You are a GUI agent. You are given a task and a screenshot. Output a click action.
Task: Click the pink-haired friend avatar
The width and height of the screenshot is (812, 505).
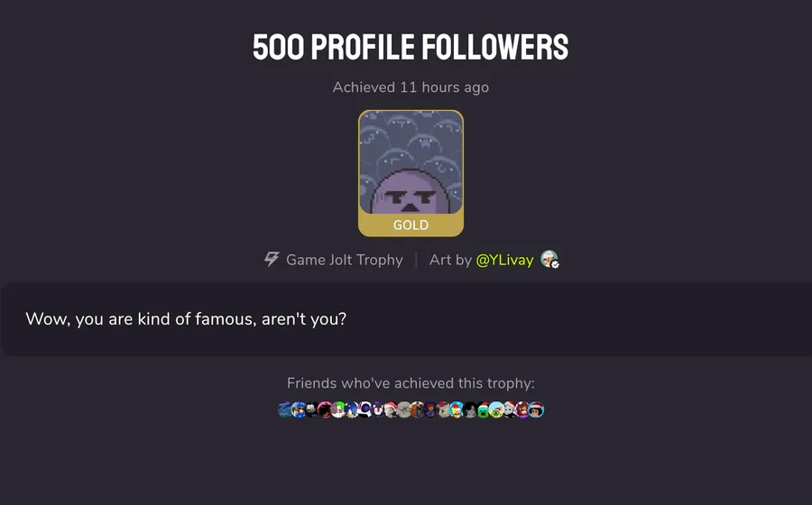pos(325,409)
